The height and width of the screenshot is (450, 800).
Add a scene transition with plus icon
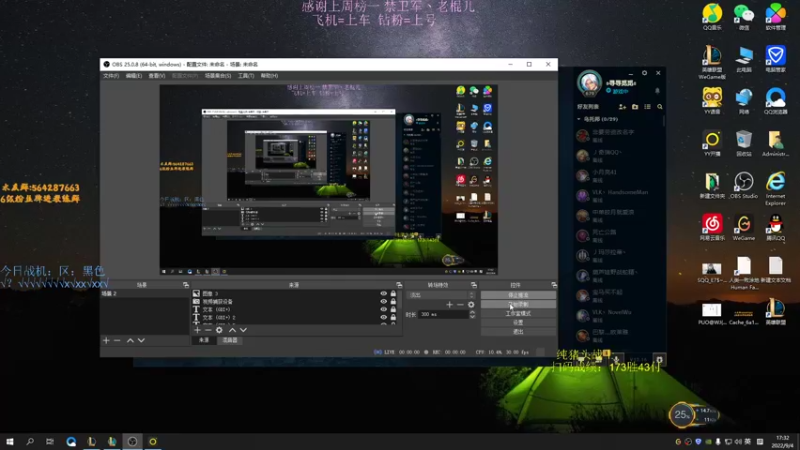click(x=449, y=305)
